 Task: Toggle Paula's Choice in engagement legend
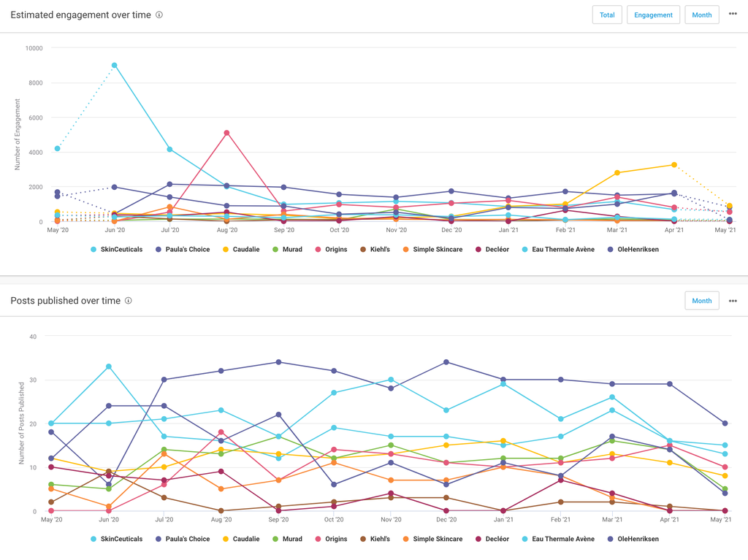pyautogui.click(x=183, y=250)
